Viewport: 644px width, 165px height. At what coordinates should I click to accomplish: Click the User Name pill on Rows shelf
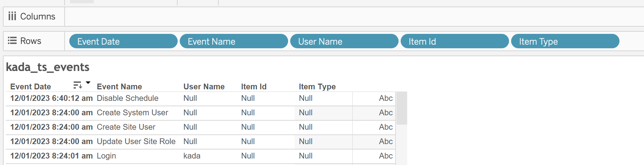[x=344, y=41]
